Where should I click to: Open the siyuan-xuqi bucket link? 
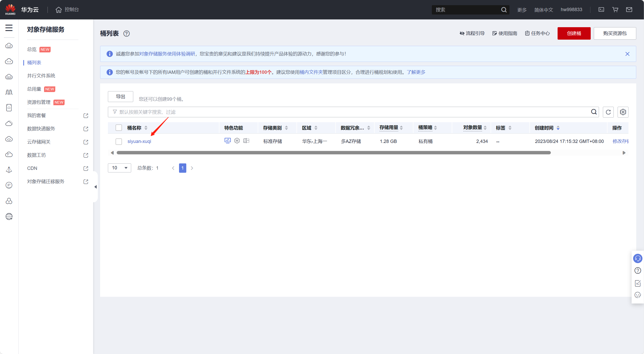point(139,141)
